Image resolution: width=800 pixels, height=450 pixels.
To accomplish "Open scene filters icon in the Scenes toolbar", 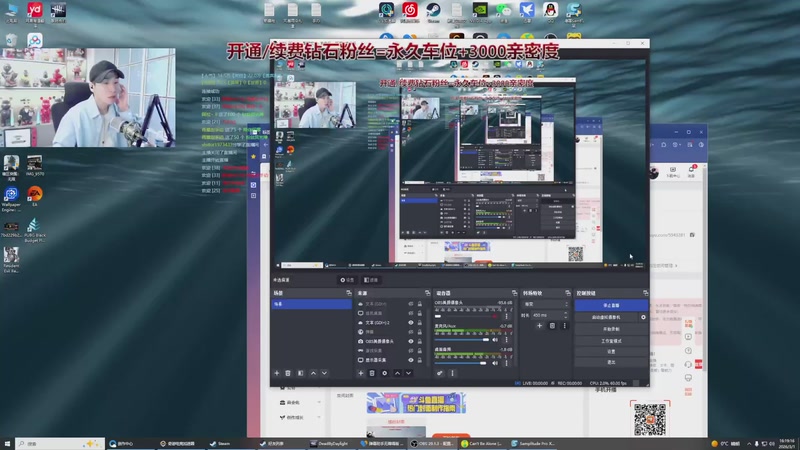I will 301,373.
